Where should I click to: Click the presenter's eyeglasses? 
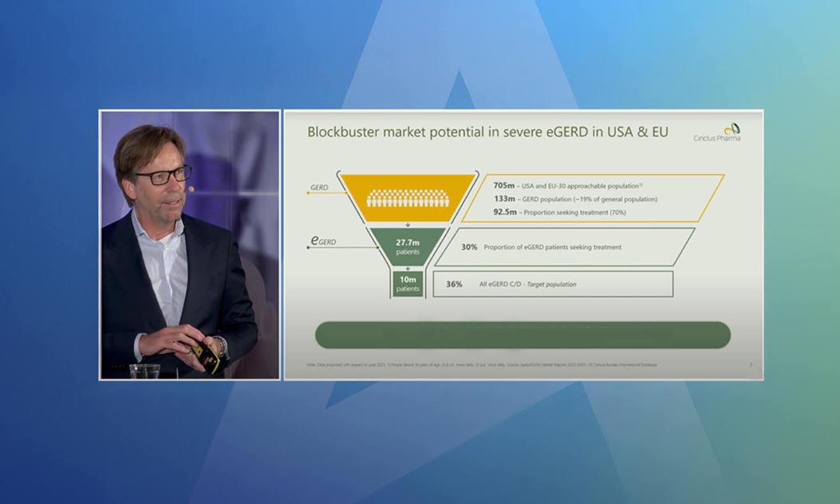162,175
